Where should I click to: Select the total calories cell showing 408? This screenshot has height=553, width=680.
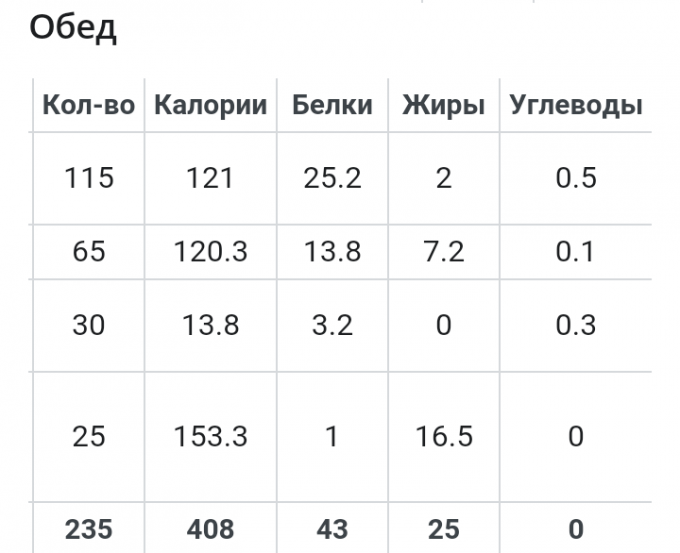[x=210, y=529]
